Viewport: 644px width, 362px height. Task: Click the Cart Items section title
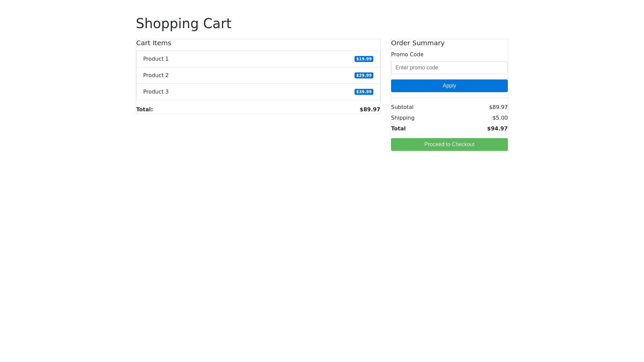[x=154, y=43]
